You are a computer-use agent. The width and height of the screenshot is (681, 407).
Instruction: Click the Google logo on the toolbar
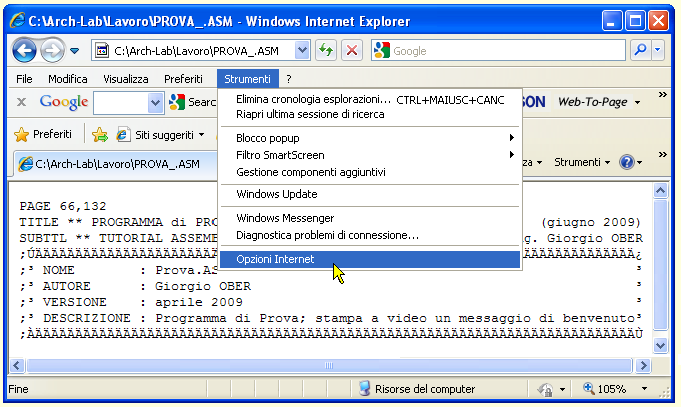click(x=64, y=103)
